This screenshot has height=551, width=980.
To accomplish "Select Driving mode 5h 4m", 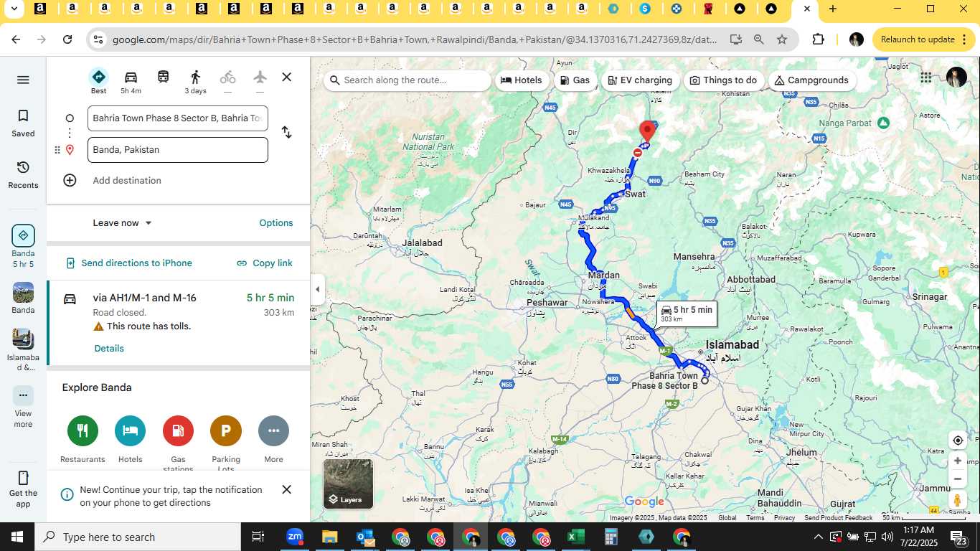I will [x=131, y=81].
